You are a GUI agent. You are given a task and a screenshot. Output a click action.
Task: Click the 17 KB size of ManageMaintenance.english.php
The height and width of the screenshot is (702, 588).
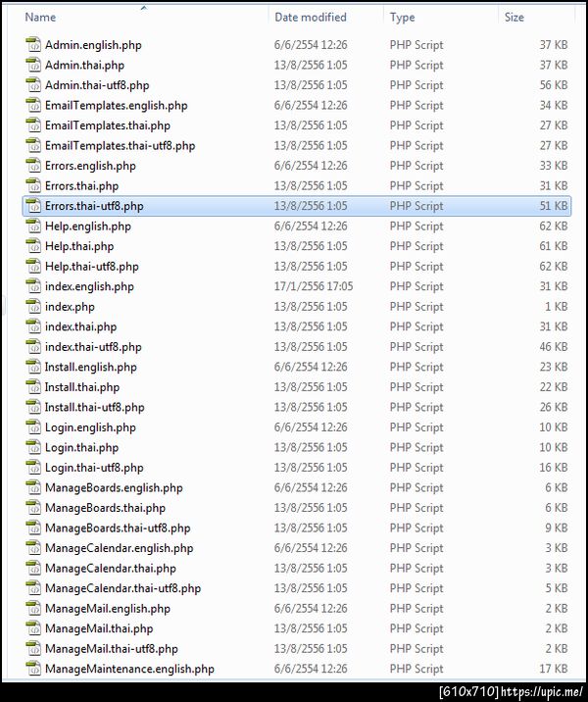point(554,670)
